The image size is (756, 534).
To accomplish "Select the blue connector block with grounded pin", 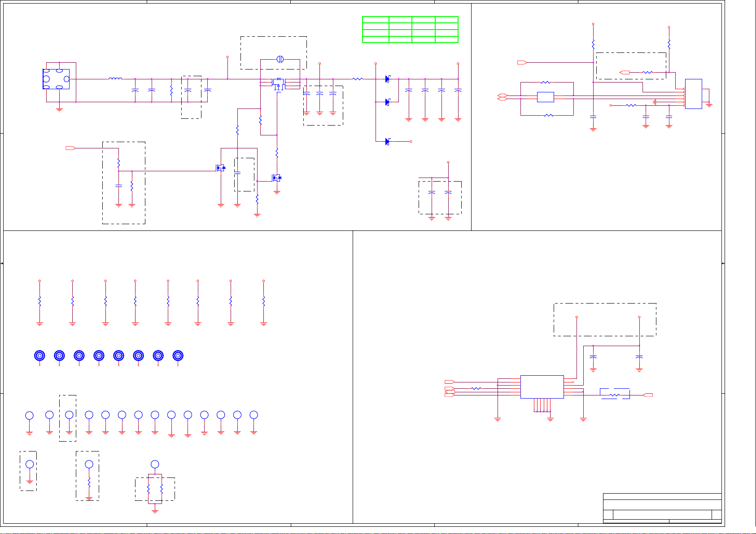I will pyautogui.click(x=693, y=94).
